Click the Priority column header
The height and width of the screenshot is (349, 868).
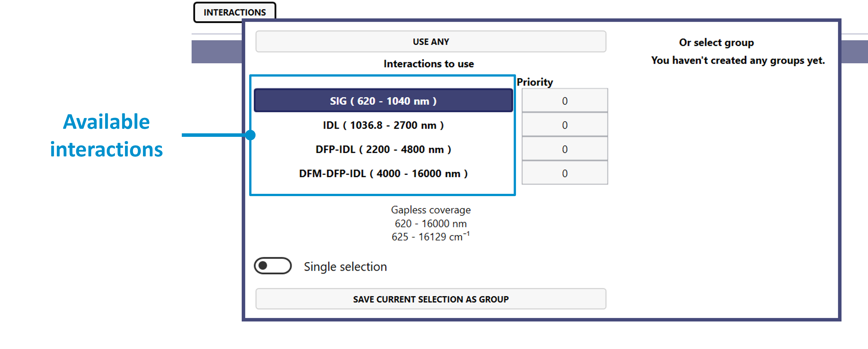[x=535, y=82]
